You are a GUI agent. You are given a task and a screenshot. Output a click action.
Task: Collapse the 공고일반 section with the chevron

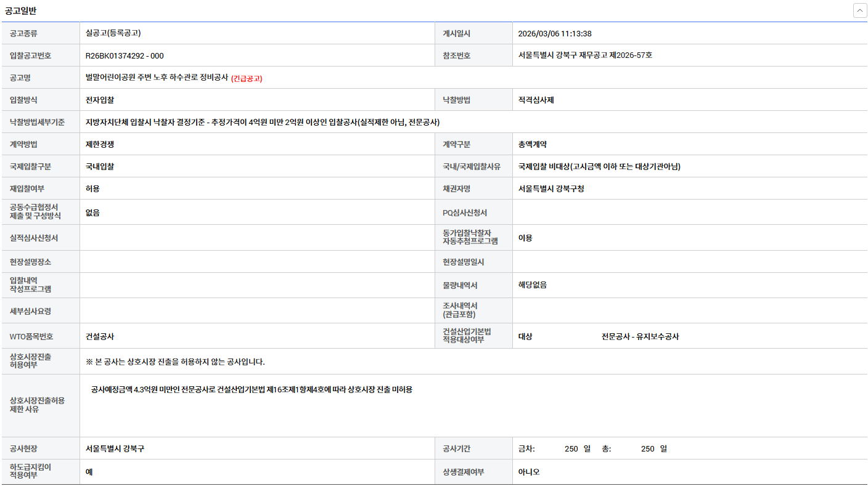tap(860, 10)
